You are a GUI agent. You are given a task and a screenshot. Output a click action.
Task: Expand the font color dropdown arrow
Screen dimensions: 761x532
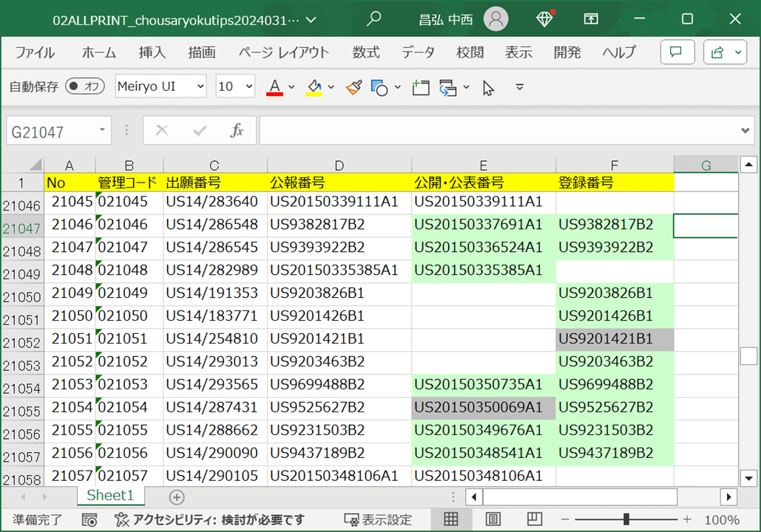(291, 87)
